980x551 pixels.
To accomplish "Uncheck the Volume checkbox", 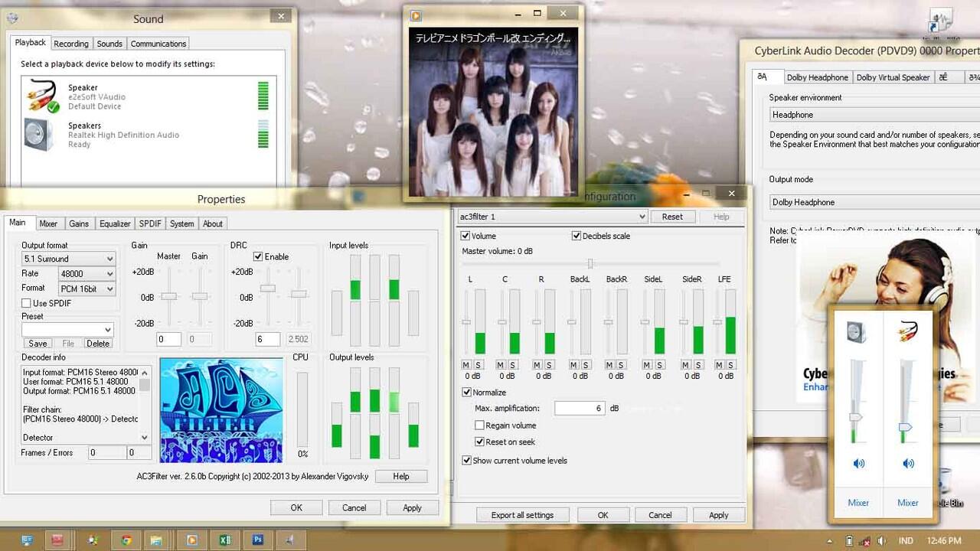I will coord(465,236).
